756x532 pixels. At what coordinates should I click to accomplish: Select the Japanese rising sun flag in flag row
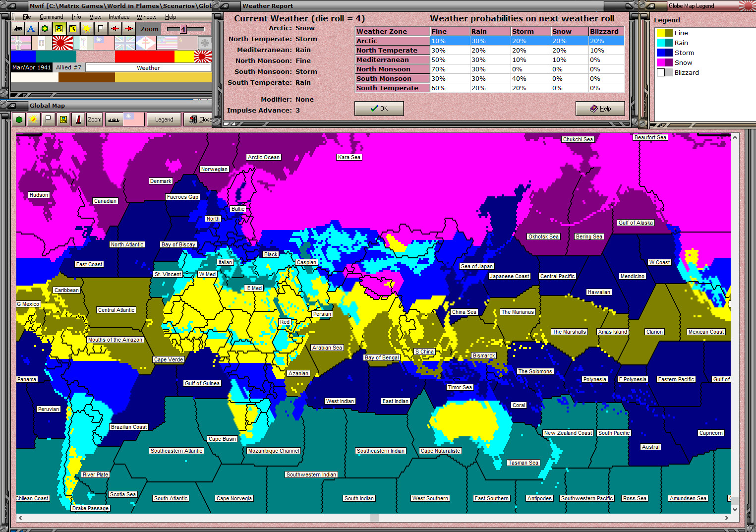[62, 43]
